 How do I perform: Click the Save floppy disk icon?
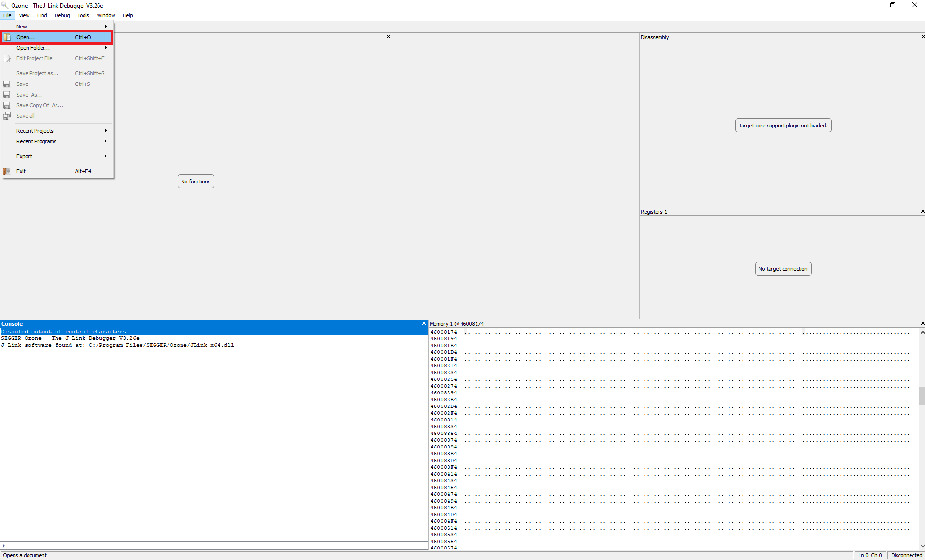(x=7, y=84)
